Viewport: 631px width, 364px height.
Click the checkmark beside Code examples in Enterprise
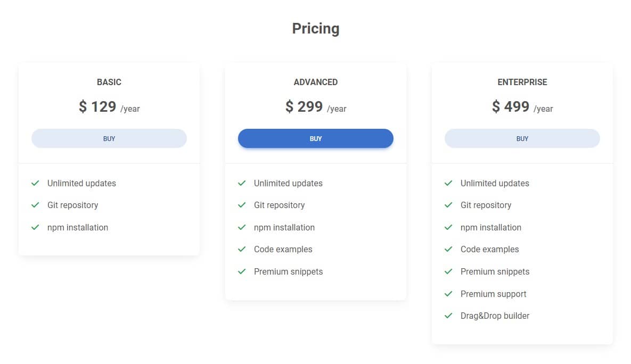pyautogui.click(x=448, y=249)
